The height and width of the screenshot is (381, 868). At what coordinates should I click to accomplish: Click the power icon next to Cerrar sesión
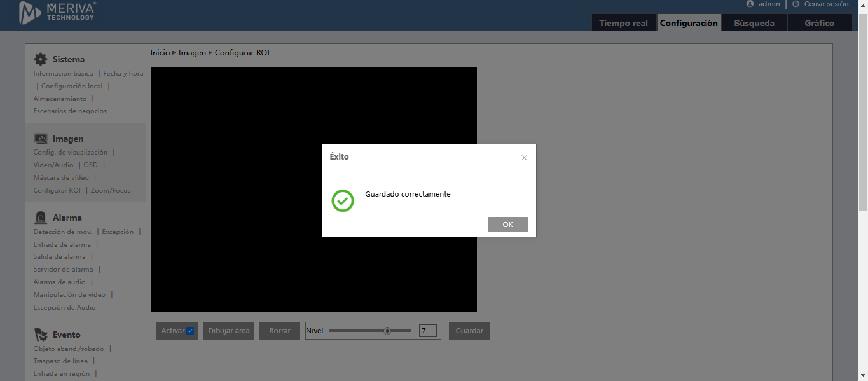(x=794, y=4)
